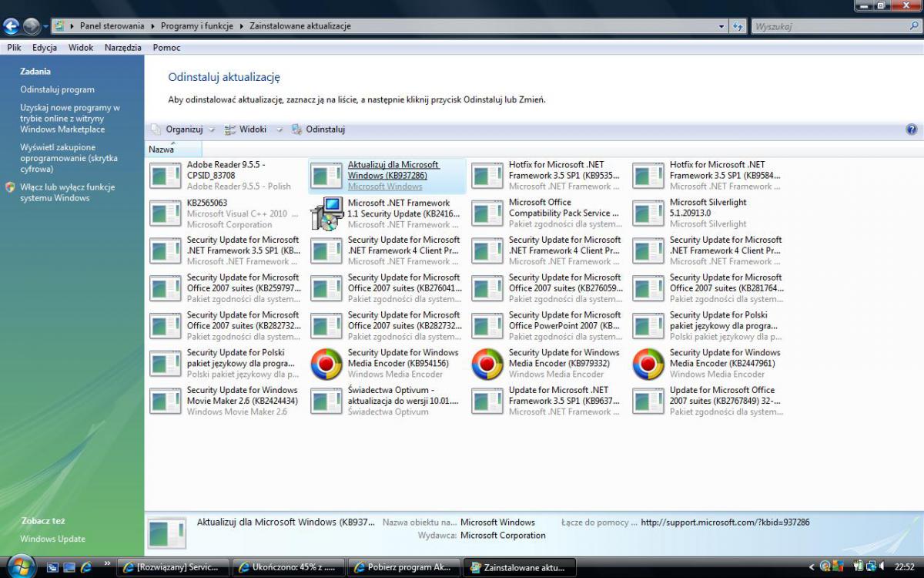
Task: Select Aktualizuj dla Microsoft Windows (KB937286)
Action: [387, 176]
